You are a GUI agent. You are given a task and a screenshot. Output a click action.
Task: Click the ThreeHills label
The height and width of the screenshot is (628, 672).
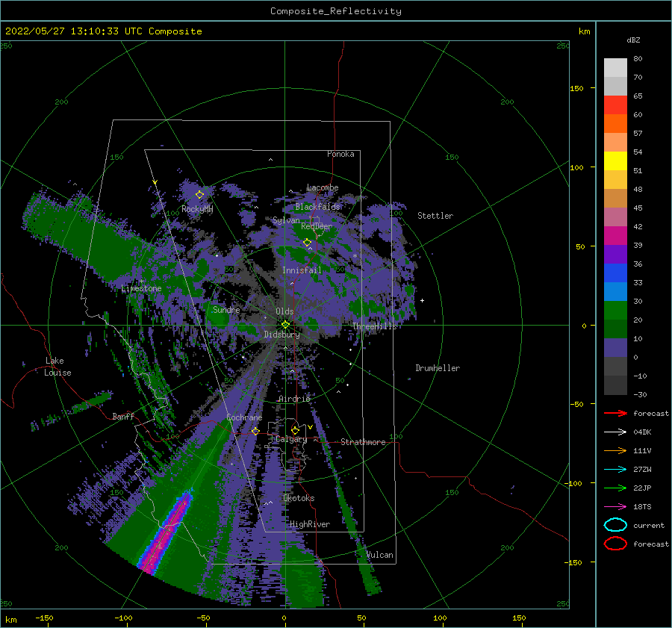pyautogui.click(x=375, y=326)
